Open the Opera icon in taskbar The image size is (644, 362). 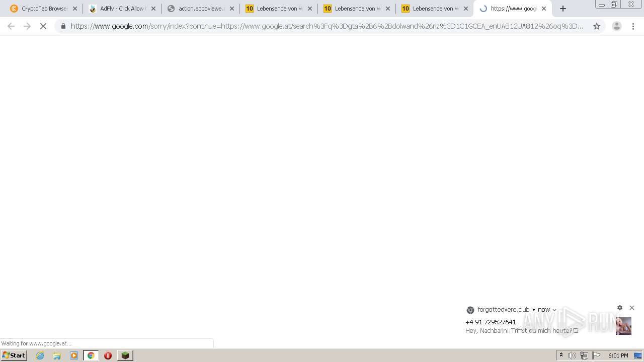coord(108,355)
